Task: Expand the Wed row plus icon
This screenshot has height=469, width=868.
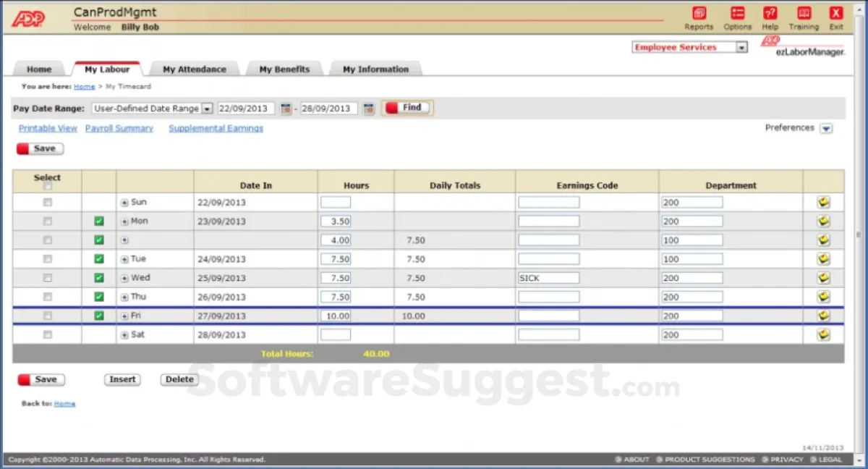Action: point(124,278)
